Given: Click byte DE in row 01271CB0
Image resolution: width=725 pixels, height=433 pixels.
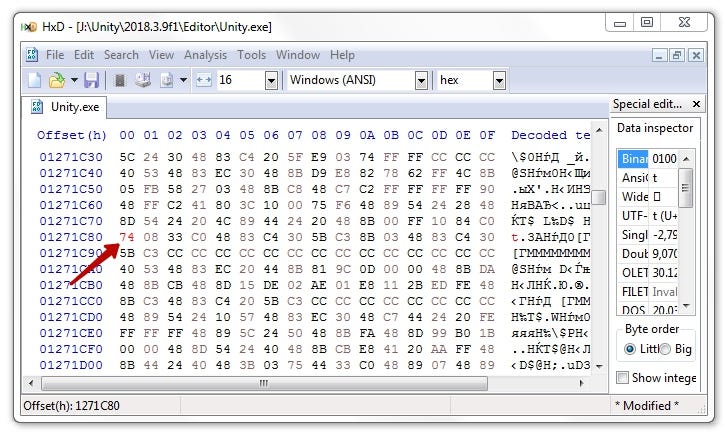Looking at the screenshot, I should (x=270, y=285).
